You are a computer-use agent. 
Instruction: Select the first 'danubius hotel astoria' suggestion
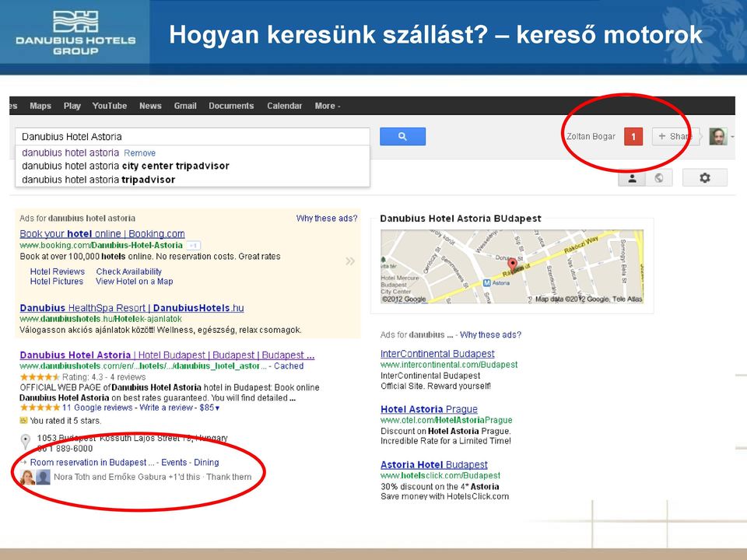(x=71, y=153)
